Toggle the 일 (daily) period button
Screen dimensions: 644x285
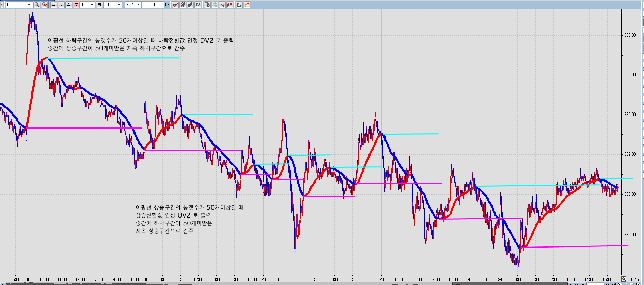tap(54, 5)
